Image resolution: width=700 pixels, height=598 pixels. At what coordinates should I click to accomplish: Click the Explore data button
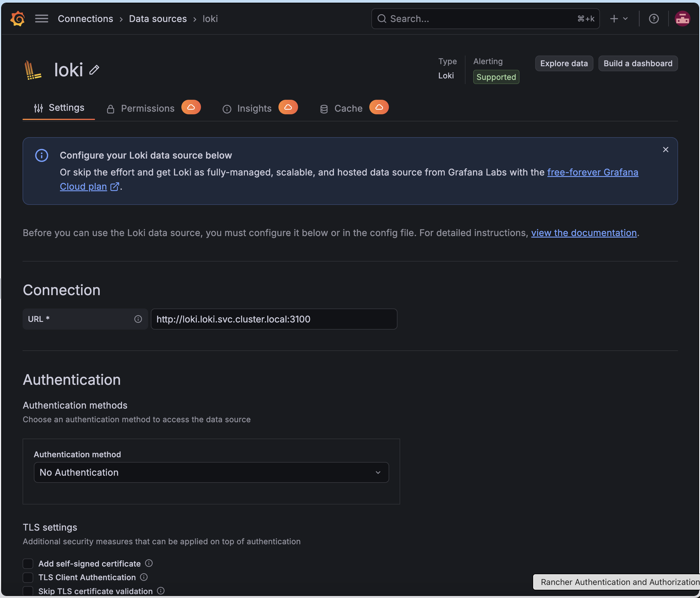(x=564, y=64)
